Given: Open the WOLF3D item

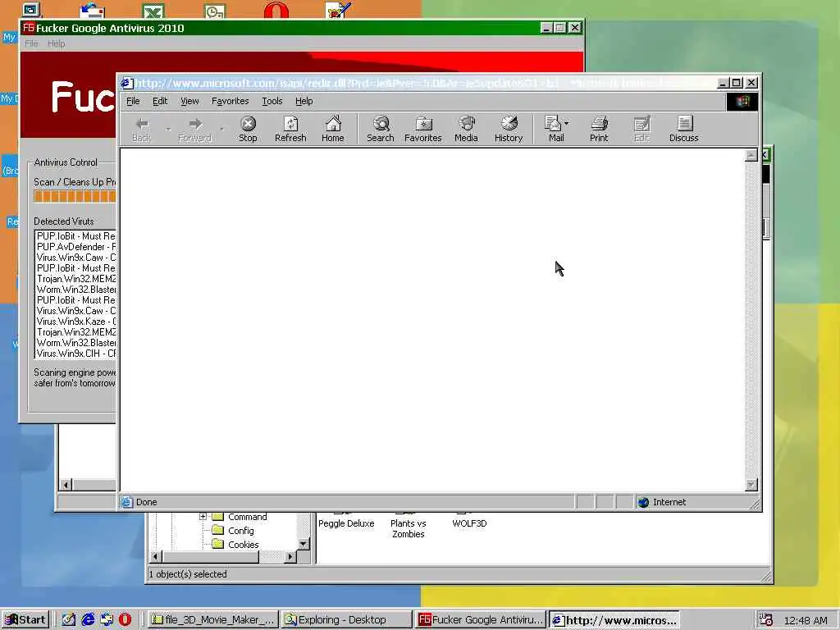Looking at the screenshot, I should 469,523.
